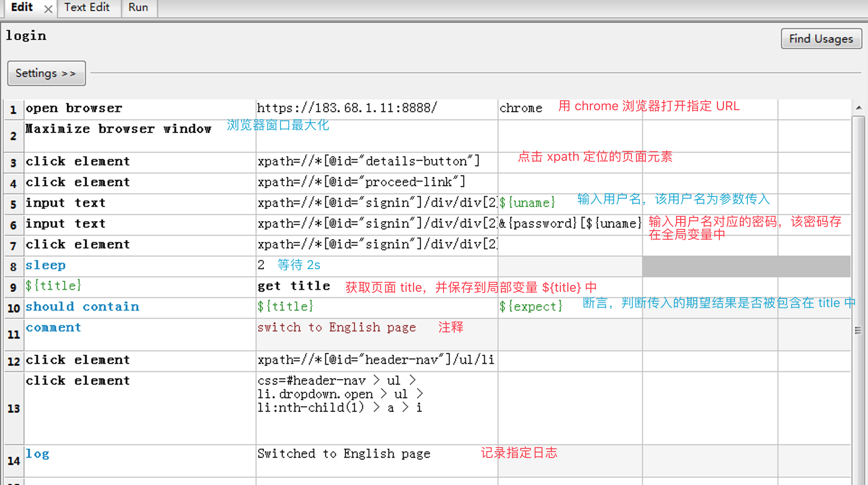
Task: Select row header number 6
Action: [14, 225]
